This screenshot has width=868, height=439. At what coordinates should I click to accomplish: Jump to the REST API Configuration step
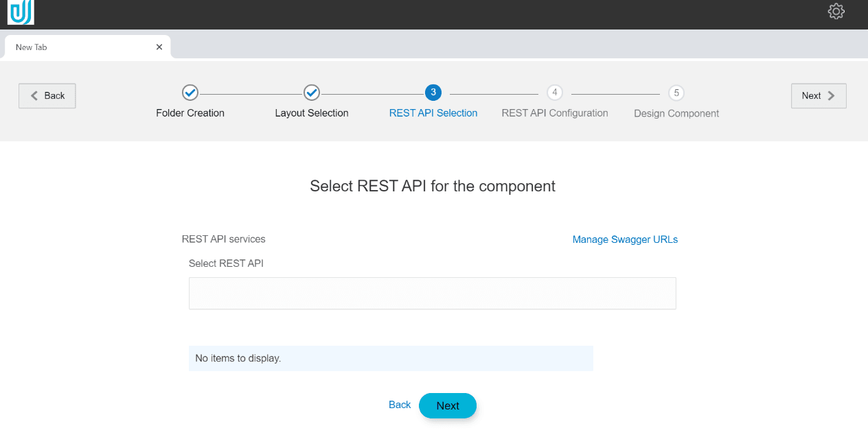[554, 112]
